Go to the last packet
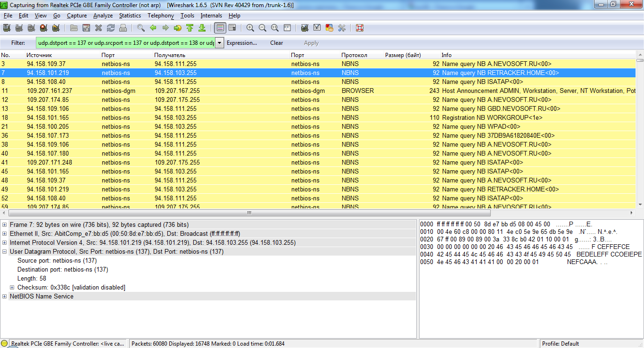 tap(202, 28)
